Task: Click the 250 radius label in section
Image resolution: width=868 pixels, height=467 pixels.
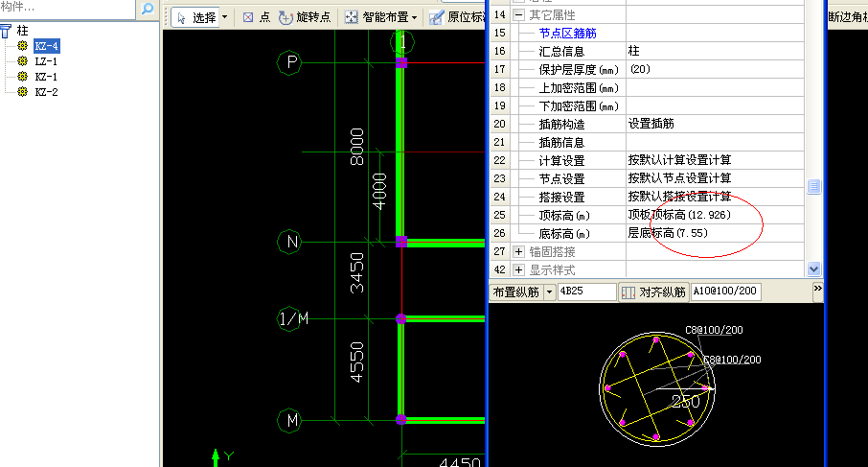Action: 686,402
